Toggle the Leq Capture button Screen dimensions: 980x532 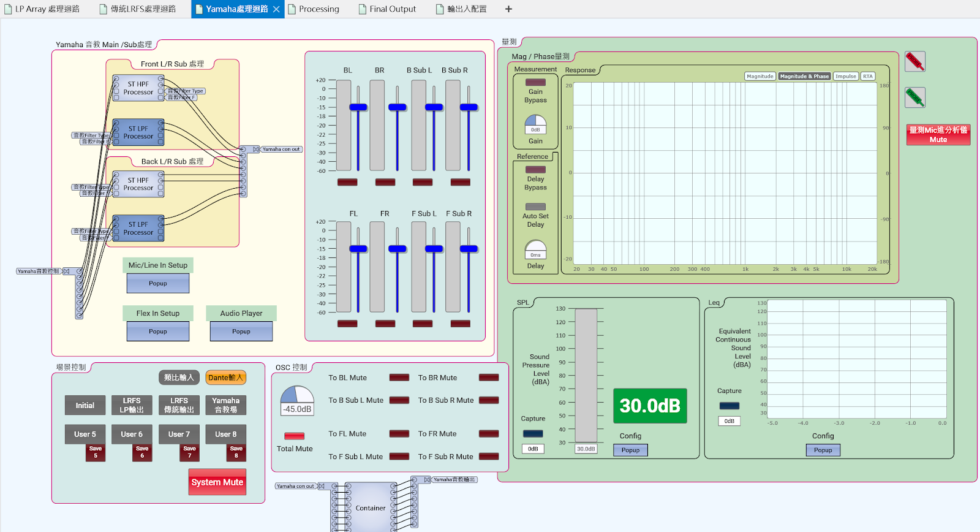729,406
